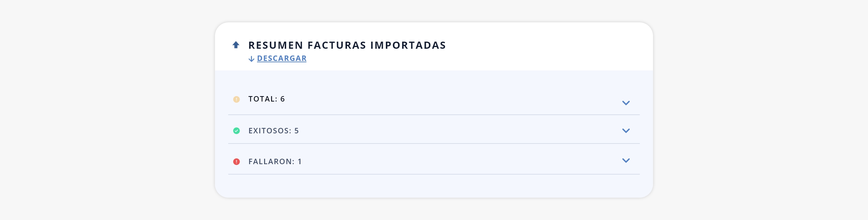Viewport: 868px width, 220px height.
Task: Open the DESCARGAR download link
Action: 281,58
